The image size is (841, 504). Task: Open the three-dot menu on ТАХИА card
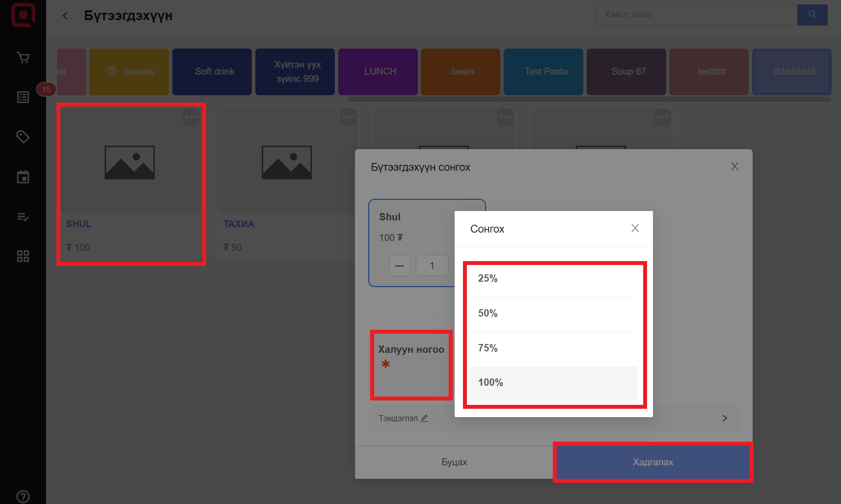[348, 117]
